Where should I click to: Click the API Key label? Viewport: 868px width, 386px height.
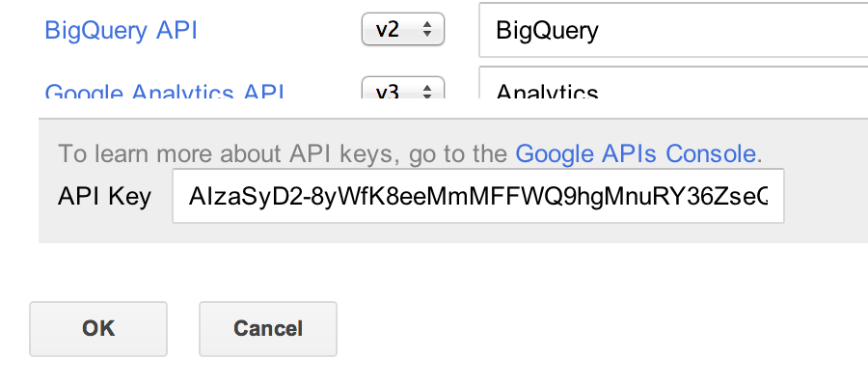(x=104, y=197)
